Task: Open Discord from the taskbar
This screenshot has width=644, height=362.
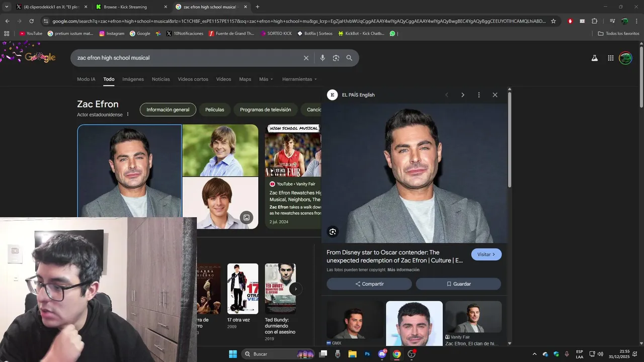Action: pyautogui.click(x=382, y=354)
